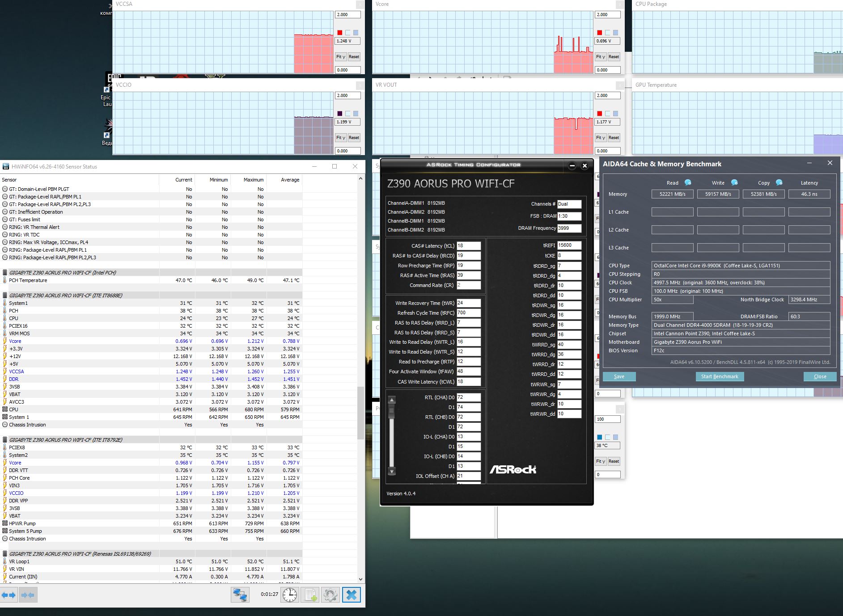Screen dimensions: 843x616
Task: Click the HWiNFO vertical scrollbar thumb
Action: [360, 413]
